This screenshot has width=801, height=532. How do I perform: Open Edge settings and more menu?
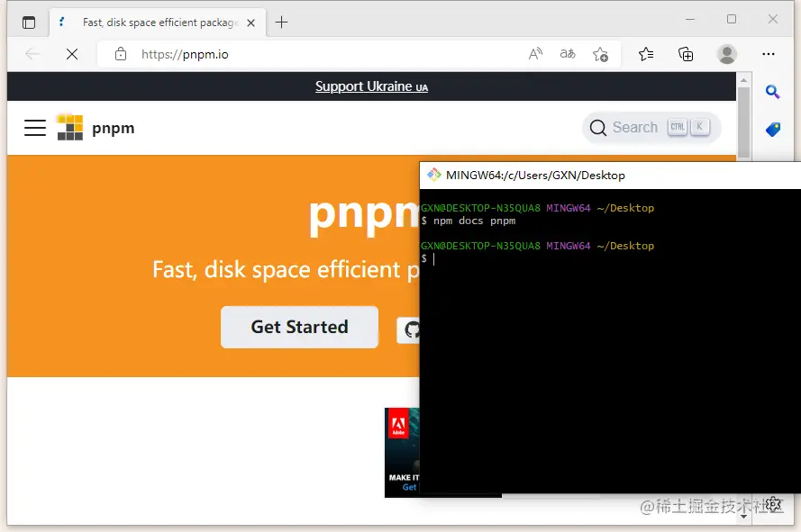769,54
